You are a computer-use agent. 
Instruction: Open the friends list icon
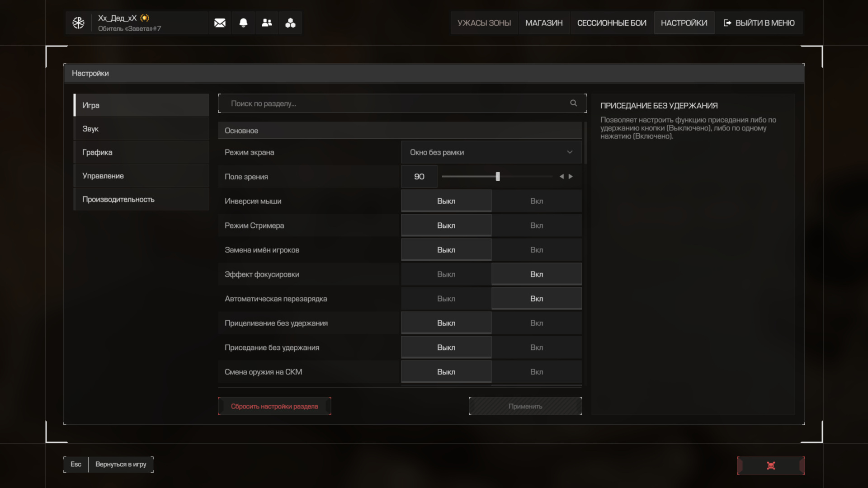tap(267, 23)
